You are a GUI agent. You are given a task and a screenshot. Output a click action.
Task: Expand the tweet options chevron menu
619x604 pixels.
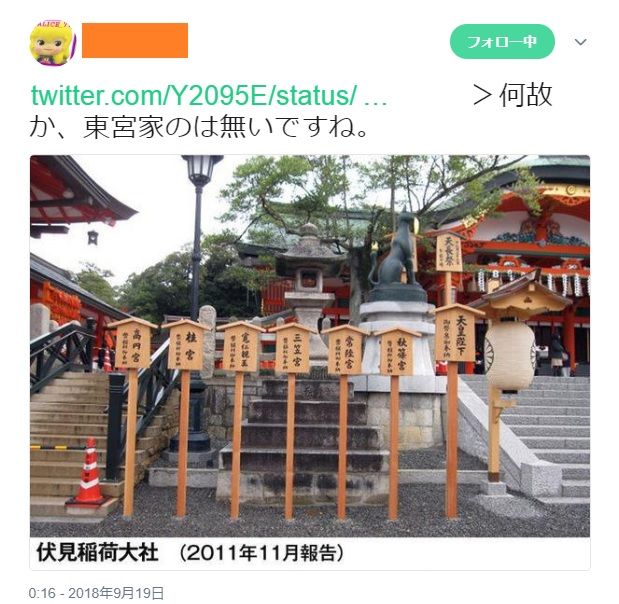coord(580,42)
